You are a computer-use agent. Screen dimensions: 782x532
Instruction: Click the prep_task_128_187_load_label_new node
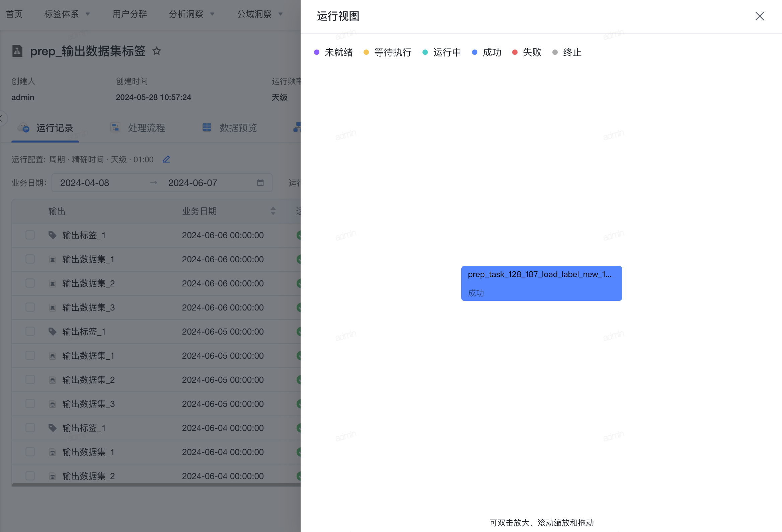pyautogui.click(x=541, y=283)
